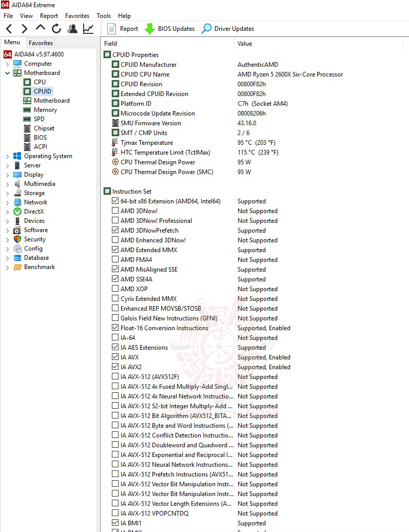Viewport: 409px width, 532px height.
Task: Click the Database stack icon
Action: [x=17, y=258]
